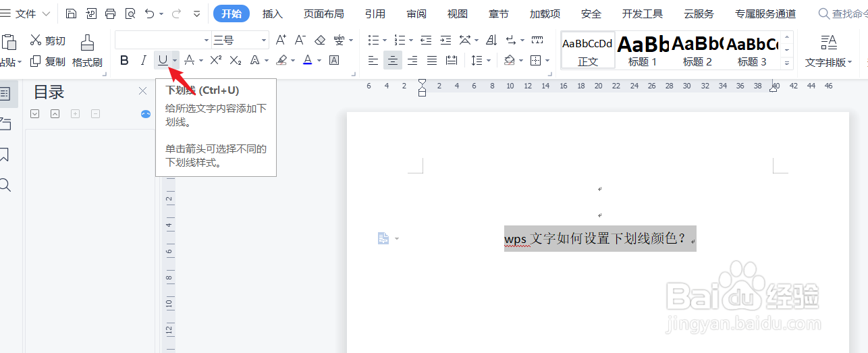Click the Clear Formatting eraser icon
The width and height of the screenshot is (868, 353).
pos(320,40)
